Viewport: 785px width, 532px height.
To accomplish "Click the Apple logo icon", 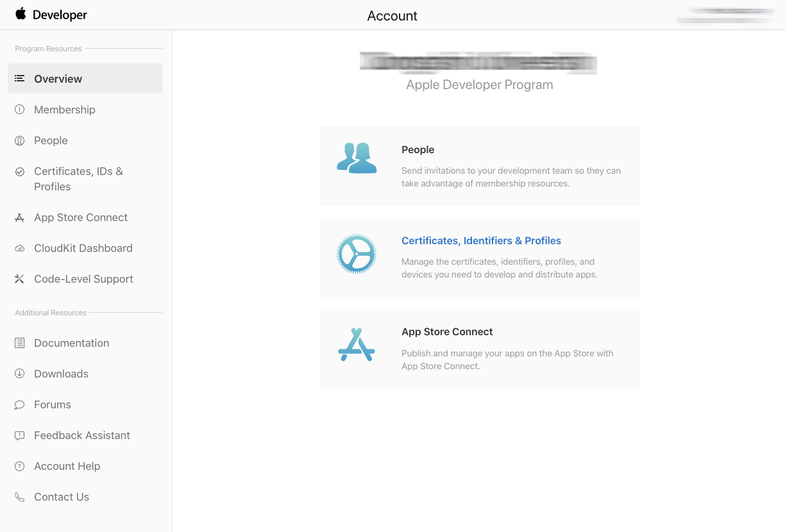I will [21, 14].
